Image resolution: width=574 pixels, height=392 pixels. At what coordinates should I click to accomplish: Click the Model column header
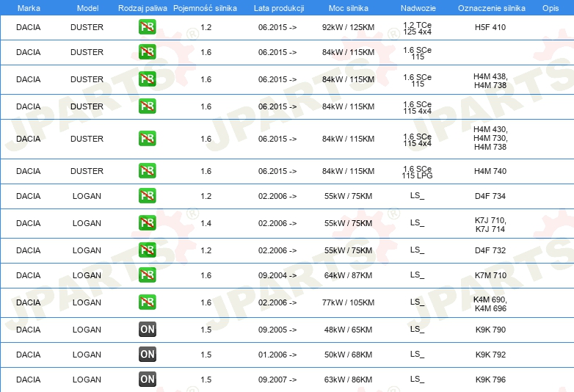coord(87,8)
